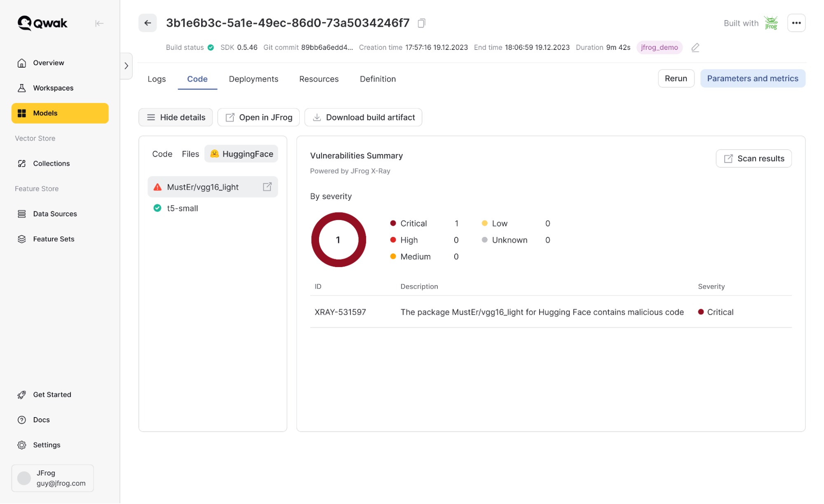824x504 pixels.
Task: Click the Severity column header
Action: click(711, 286)
